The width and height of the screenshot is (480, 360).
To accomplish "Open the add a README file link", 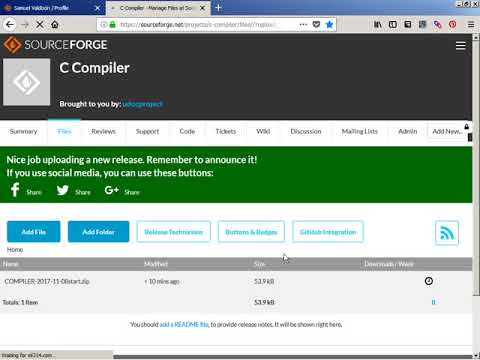I will pos(184,324).
